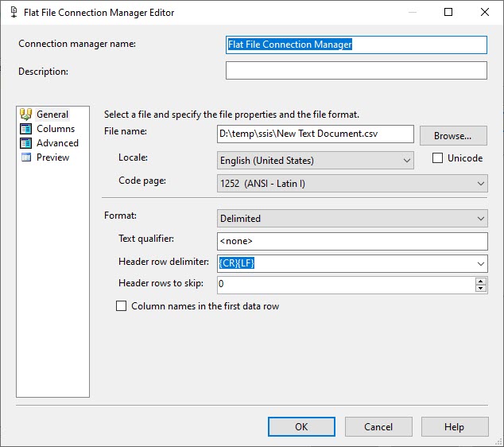Open the Locale dropdown
Screen dimensions: 504x447
[x=407, y=161]
